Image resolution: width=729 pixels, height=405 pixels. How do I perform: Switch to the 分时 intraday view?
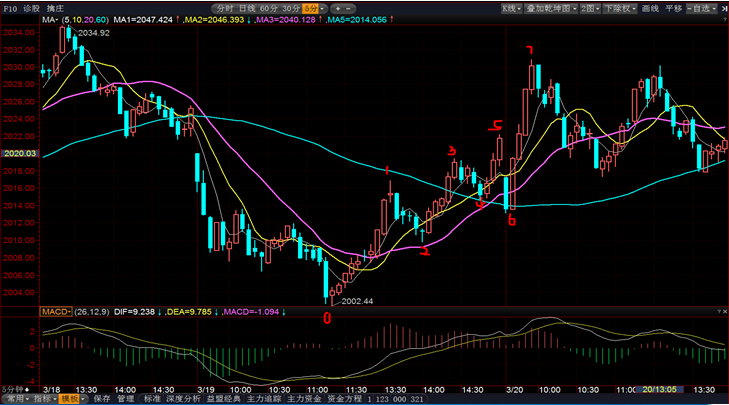225,8
